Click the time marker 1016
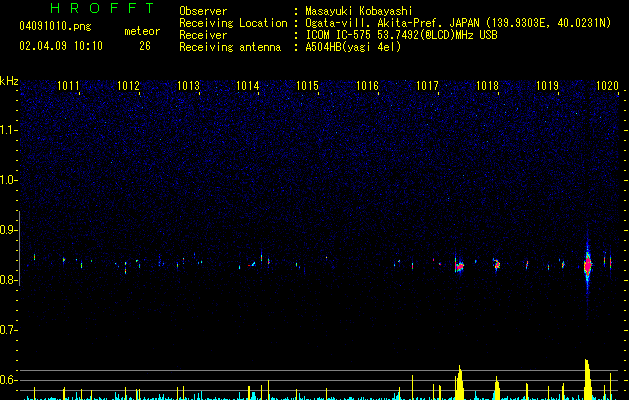 tap(367, 86)
